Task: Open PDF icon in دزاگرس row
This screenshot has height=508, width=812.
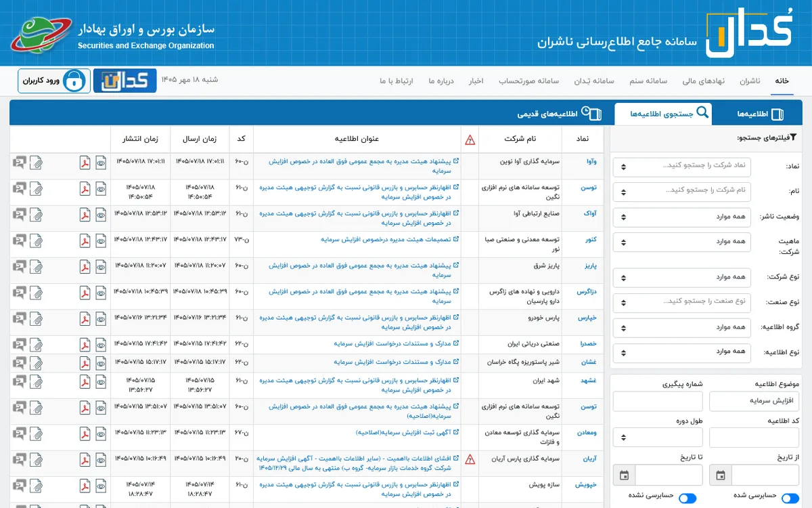Action: coord(85,293)
